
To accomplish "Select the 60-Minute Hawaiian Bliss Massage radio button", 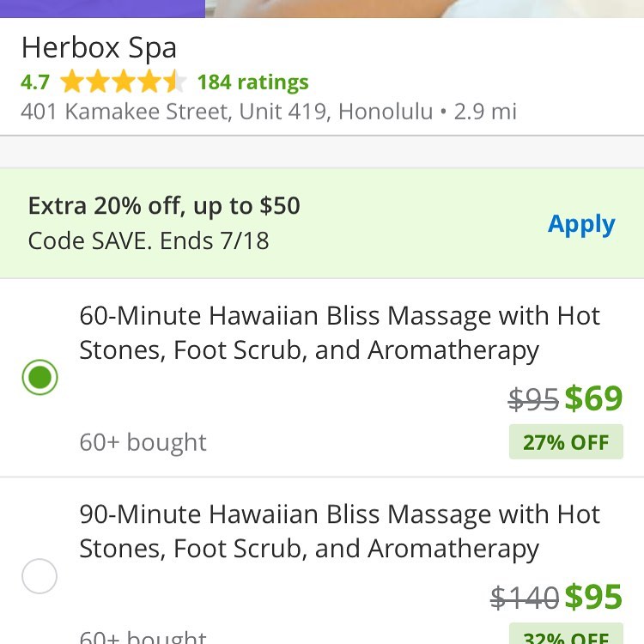I will (x=39, y=377).
